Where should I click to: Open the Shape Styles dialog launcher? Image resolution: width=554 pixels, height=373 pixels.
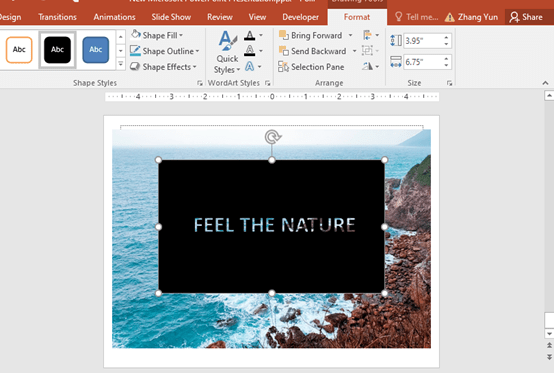(200, 83)
